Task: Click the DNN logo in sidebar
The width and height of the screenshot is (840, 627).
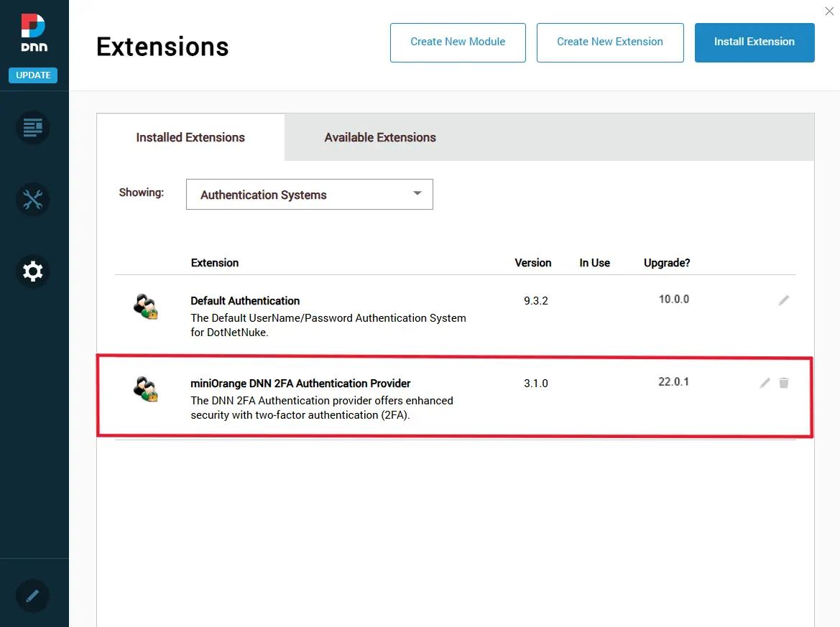Action: coord(34,33)
